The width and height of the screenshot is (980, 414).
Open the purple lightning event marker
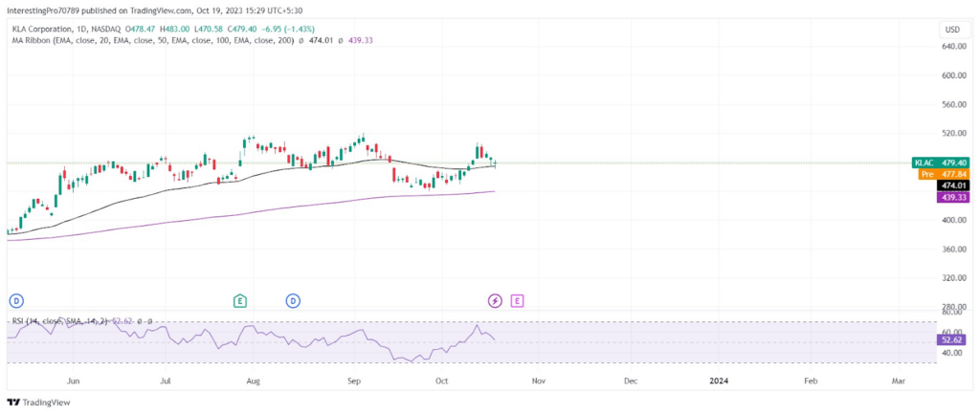coord(495,301)
